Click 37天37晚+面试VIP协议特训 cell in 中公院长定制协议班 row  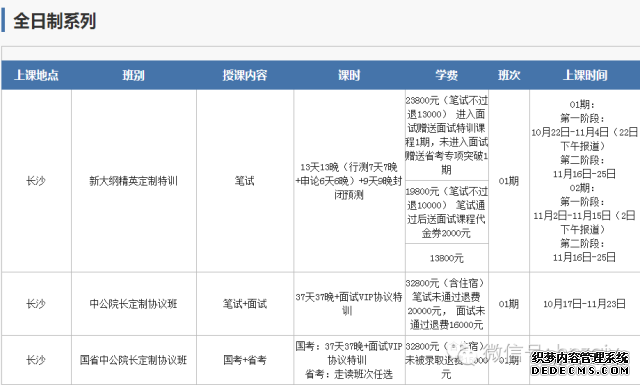pos(349,304)
